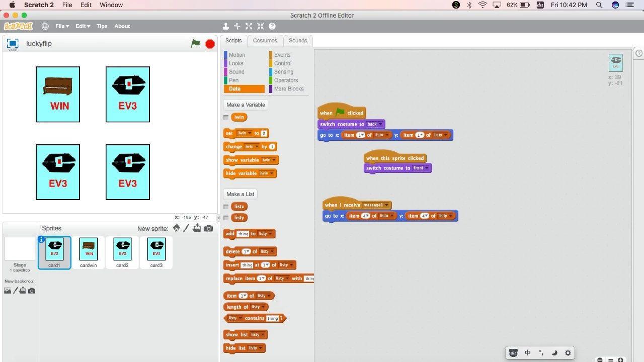Click the red stop sign button
The image size is (644, 362).
pos(210,44)
